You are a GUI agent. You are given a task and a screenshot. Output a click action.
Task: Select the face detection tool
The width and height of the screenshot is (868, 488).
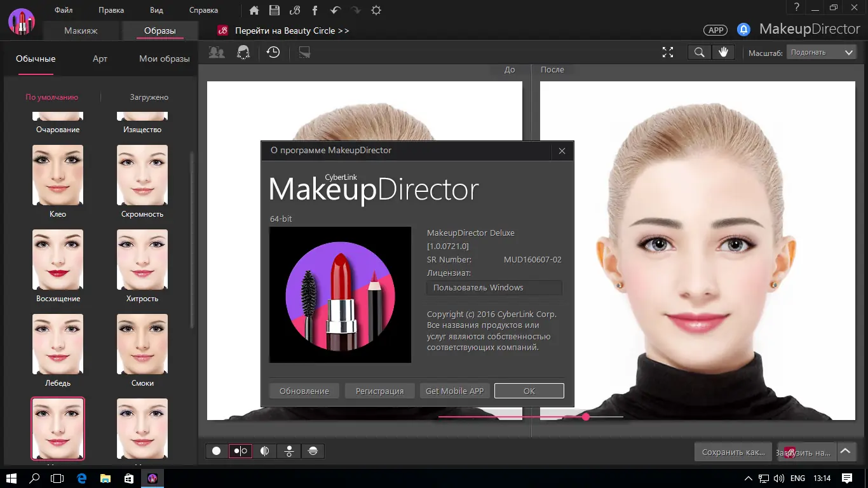216,52
